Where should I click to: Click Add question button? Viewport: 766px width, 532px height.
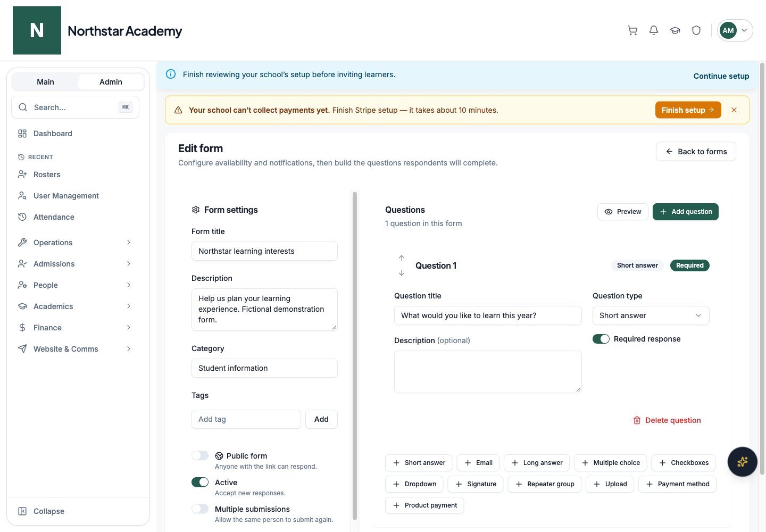[686, 212]
